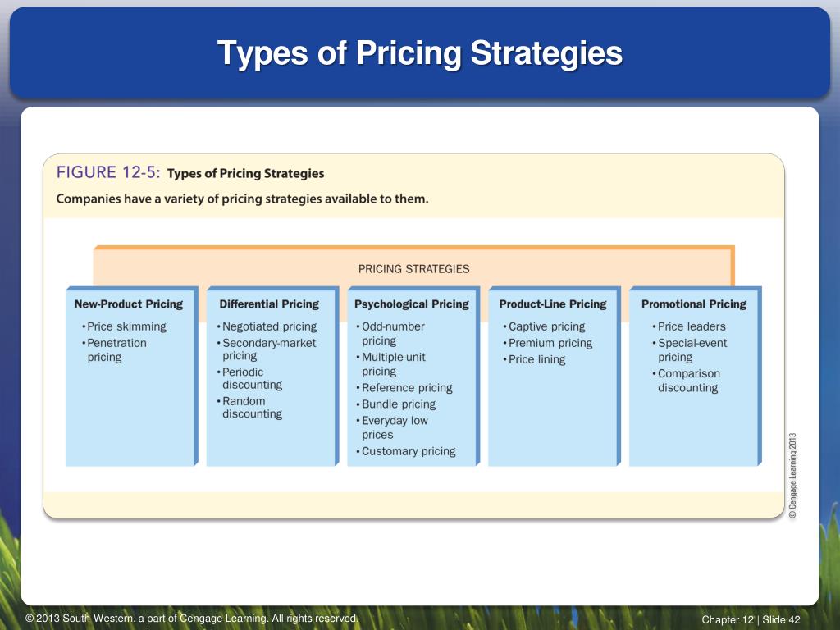Click the 'Captive pricing' bullet
Image resolution: width=840 pixels, height=630 pixels.
coord(544,326)
